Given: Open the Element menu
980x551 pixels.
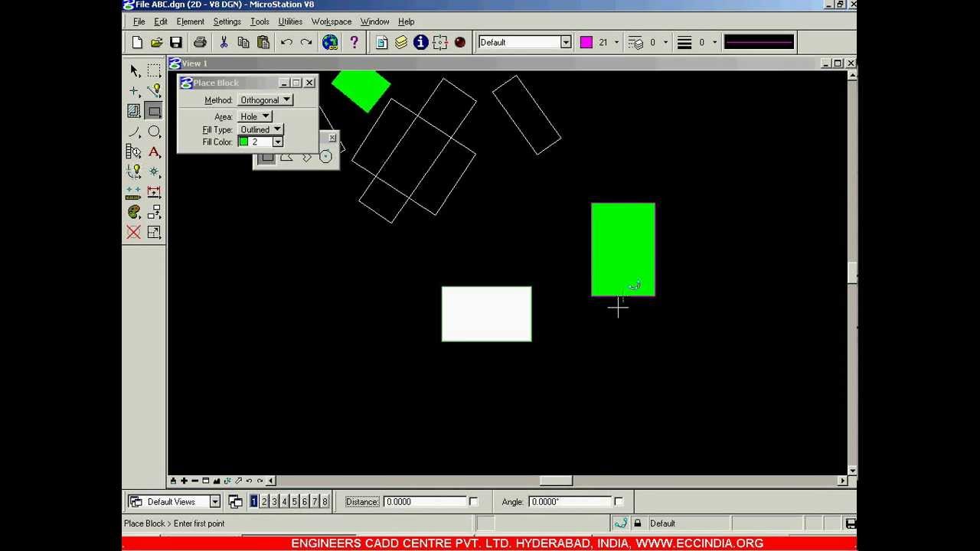Looking at the screenshot, I should (x=191, y=21).
